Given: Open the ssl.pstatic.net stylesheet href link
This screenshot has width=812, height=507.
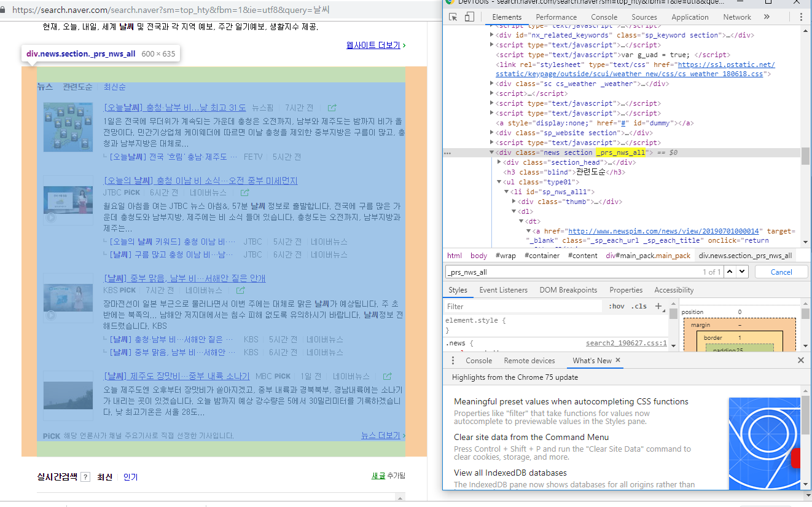Looking at the screenshot, I should coord(634,69).
